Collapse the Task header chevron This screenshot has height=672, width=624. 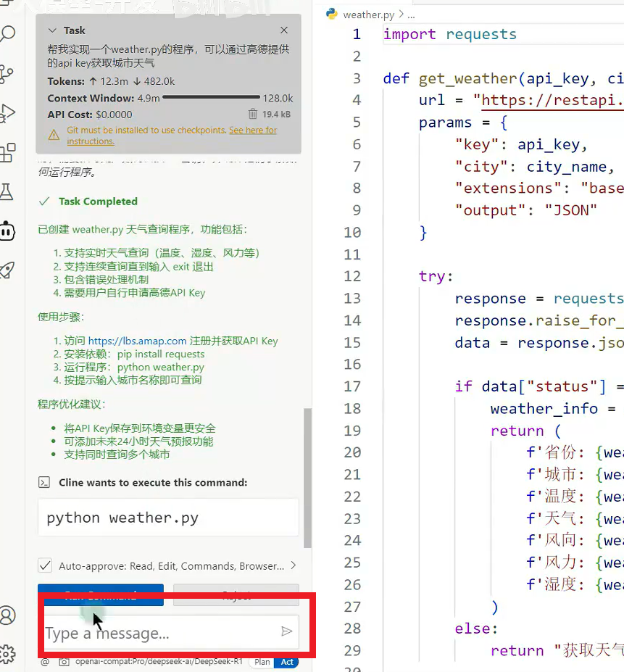52,30
